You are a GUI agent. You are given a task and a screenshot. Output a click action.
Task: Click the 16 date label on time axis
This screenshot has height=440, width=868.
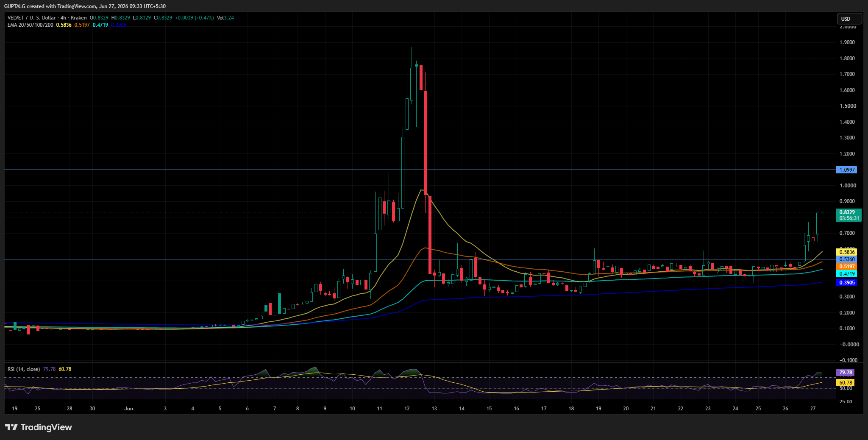tap(517, 409)
